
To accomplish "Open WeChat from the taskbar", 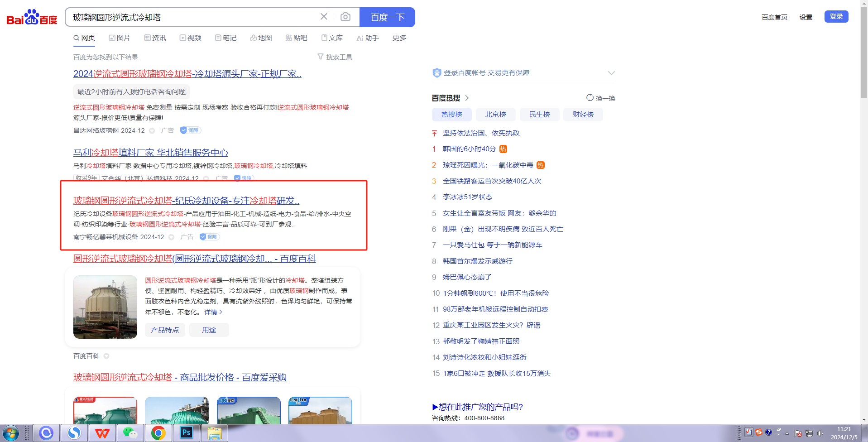I will pos(130,433).
